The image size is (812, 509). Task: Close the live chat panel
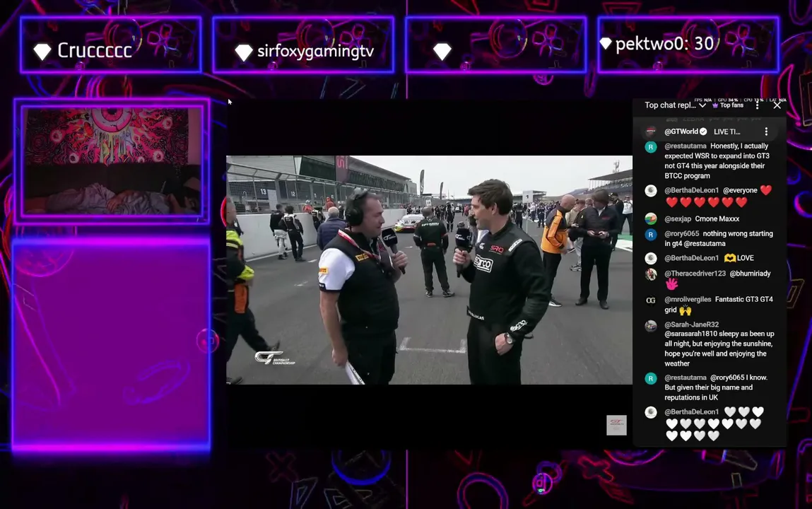(x=777, y=105)
